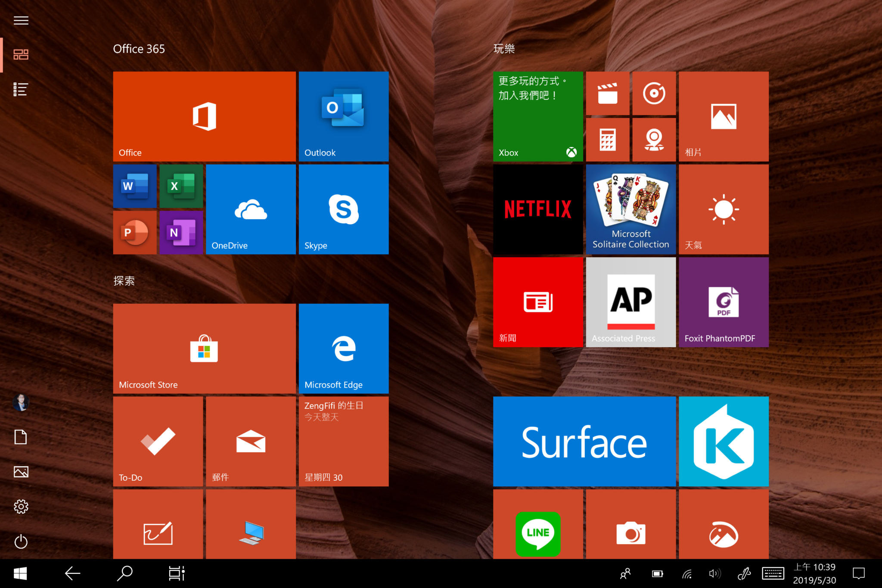Open the Movies & TV clapperboard tile
The width and height of the screenshot is (882, 588).
click(608, 93)
